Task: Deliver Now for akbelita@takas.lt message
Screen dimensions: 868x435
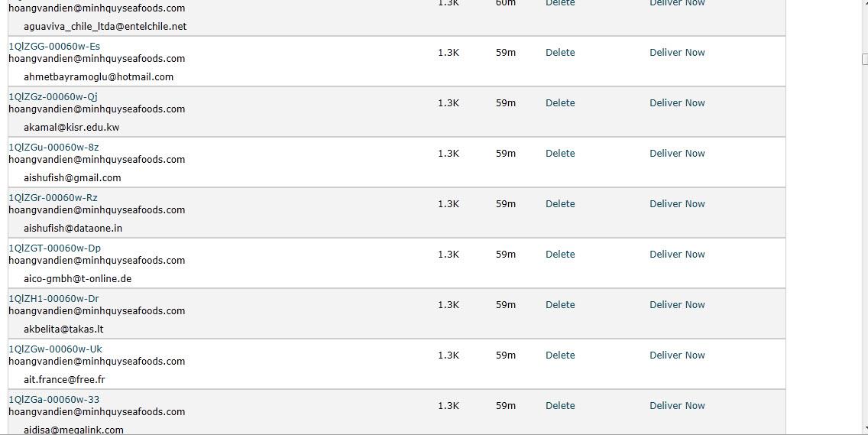Action: tap(677, 304)
